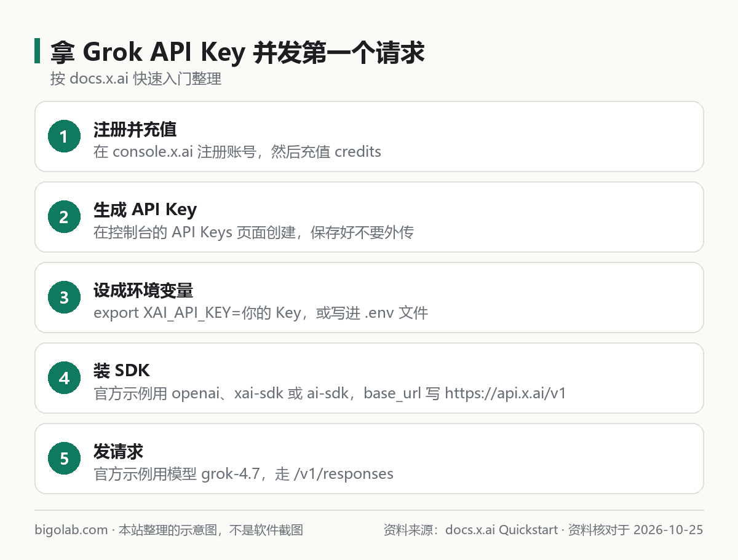
Task: Select the heading "设成环境变量"
Action: [144, 291]
